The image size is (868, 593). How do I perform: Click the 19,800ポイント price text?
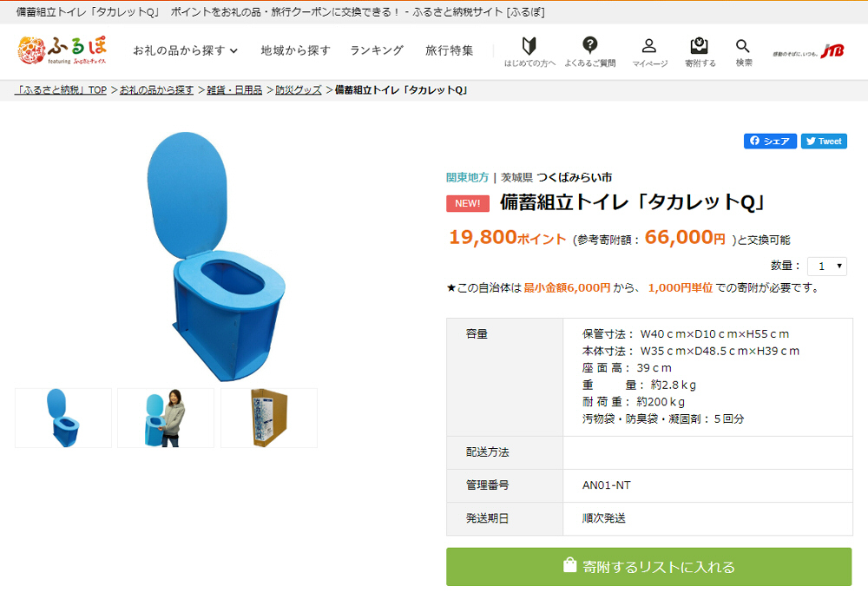[x=508, y=238]
